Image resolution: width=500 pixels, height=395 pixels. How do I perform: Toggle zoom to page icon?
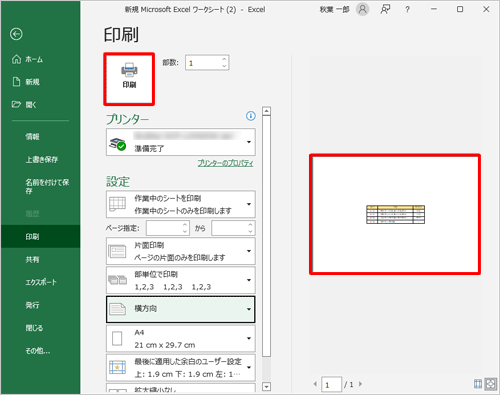tap(491, 384)
